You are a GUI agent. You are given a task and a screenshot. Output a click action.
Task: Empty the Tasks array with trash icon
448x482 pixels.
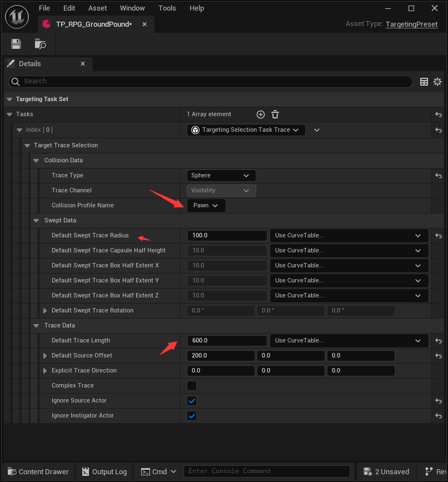(275, 115)
